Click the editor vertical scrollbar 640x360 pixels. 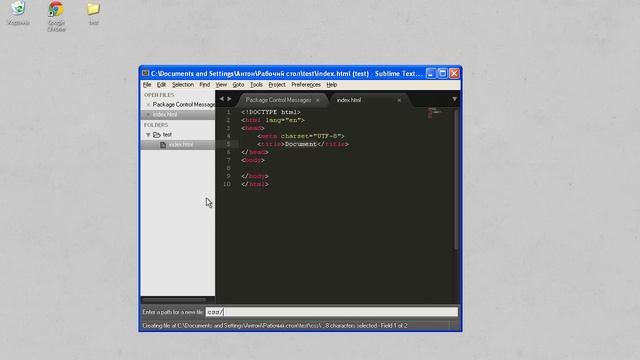pos(456,179)
